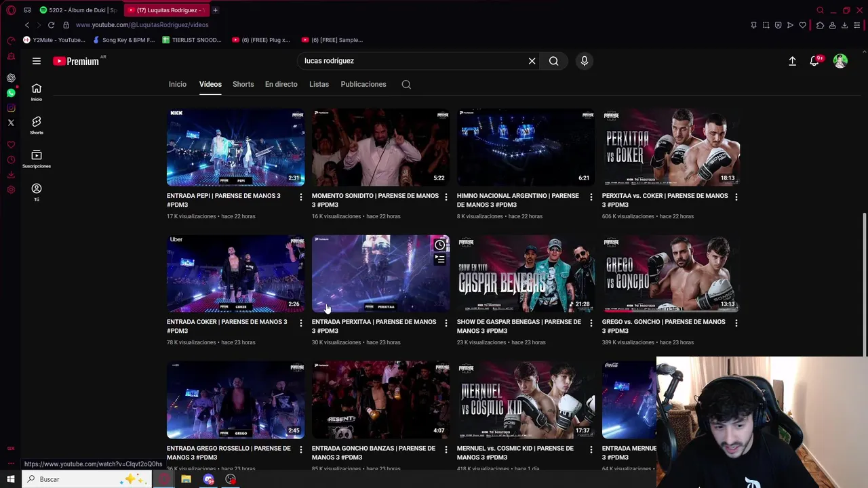The height and width of the screenshot is (488, 868).
Task: Open bookmarks heart in the Opera sidebar
Action: pyautogui.click(x=11, y=145)
